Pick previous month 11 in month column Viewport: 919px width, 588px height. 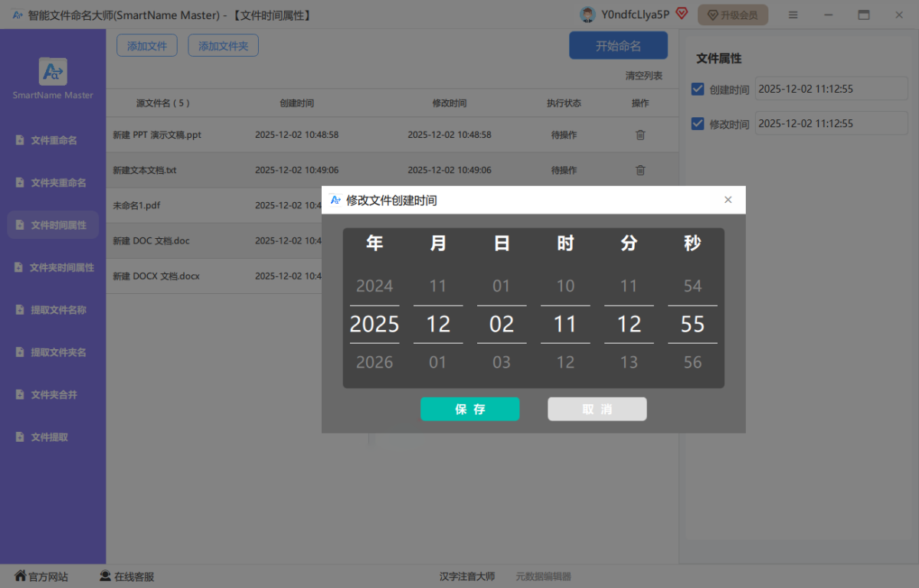tap(438, 286)
